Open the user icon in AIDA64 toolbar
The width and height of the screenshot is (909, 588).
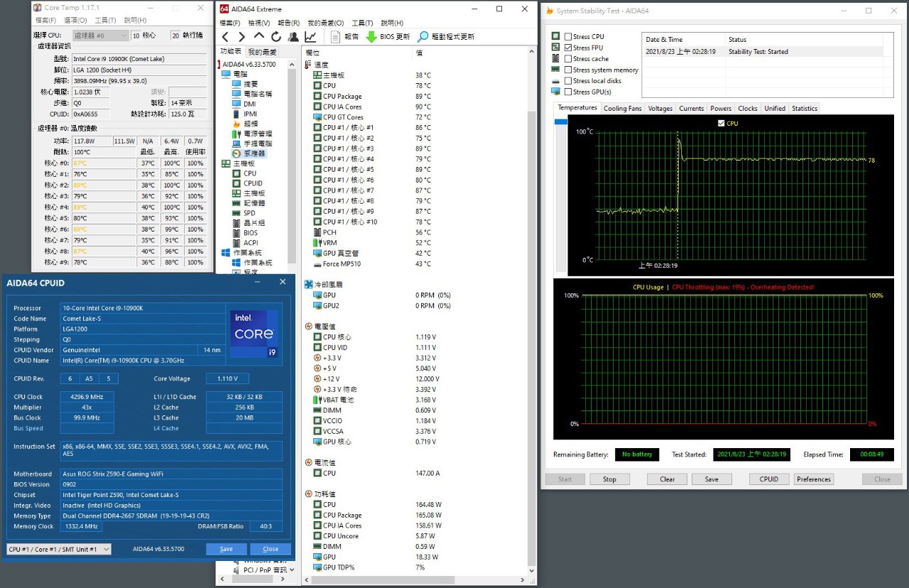293,36
